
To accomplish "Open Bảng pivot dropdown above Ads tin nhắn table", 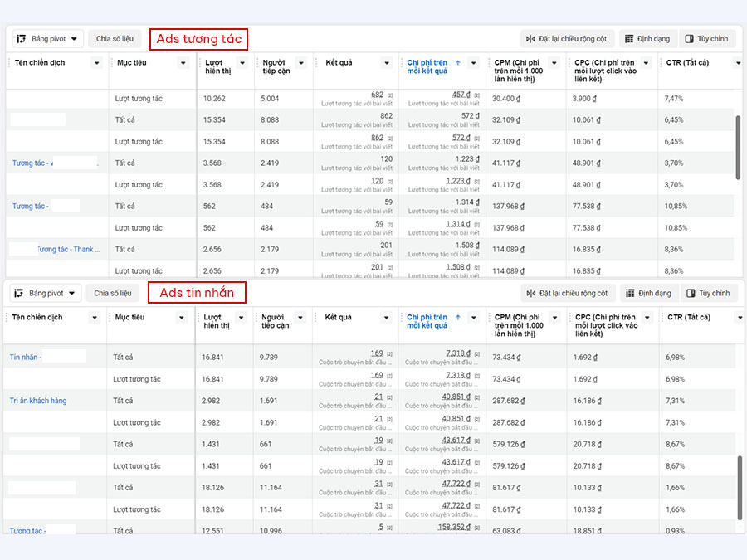I will pos(46,293).
